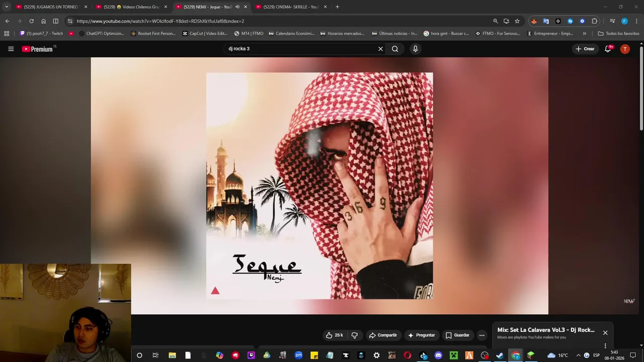Open the Chrome three-dot menu
The width and height of the screenshot is (644, 362).
(637, 21)
